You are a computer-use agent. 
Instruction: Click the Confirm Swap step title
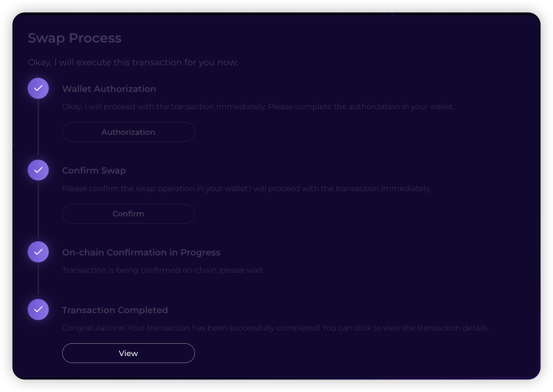click(x=94, y=171)
